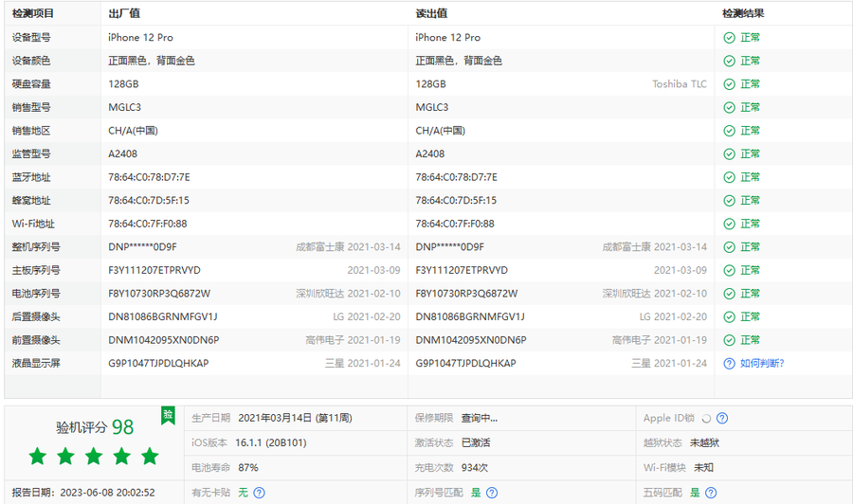
Task: Open the help icon next to 序列号匹配
Action: [x=491, y=493]
